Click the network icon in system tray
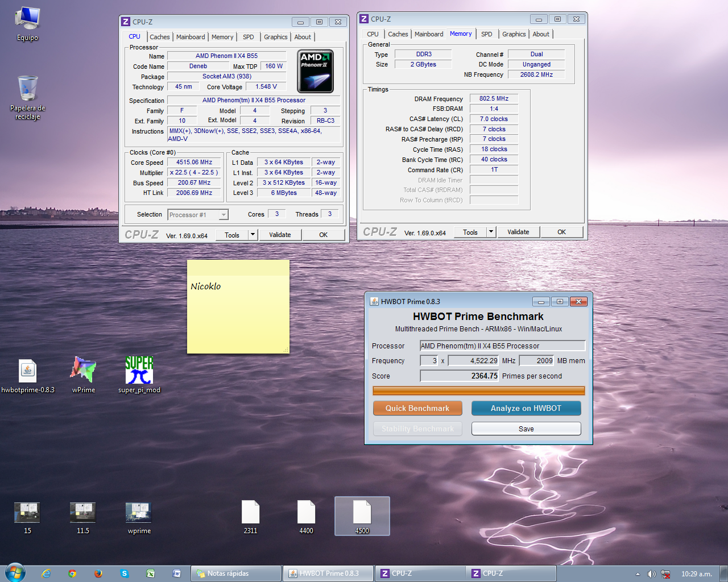728x582 pixels. (665, 574)
